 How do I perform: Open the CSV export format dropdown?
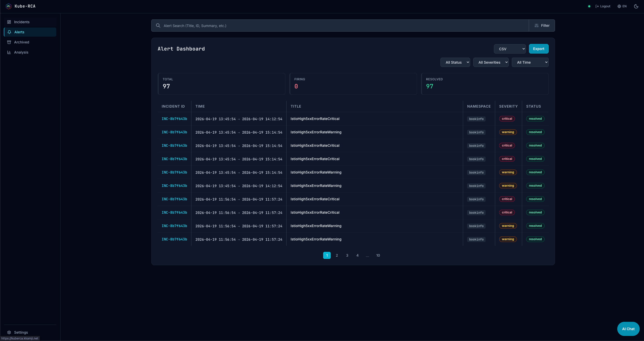click(510, 49)
